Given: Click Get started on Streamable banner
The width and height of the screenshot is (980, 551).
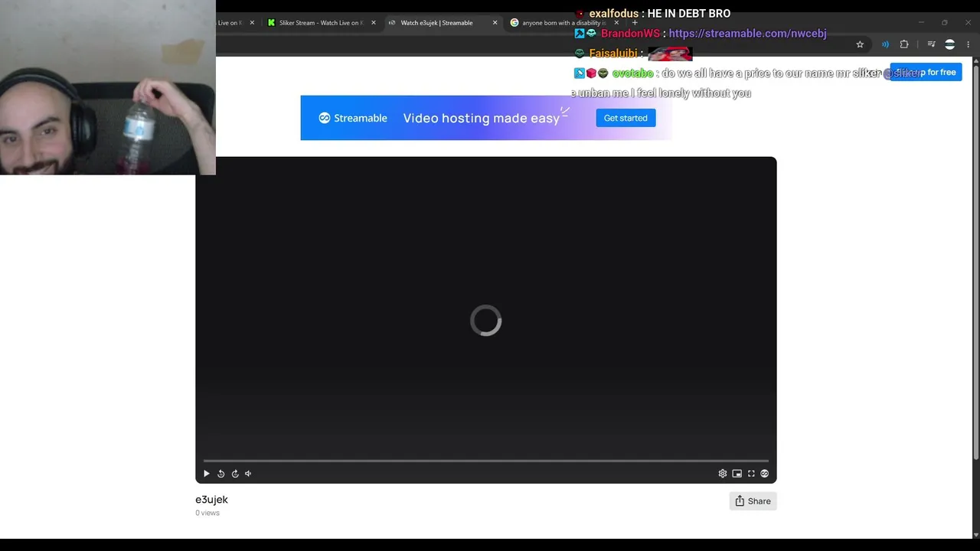Looking at the screenshot, I should tap(626, 118).
